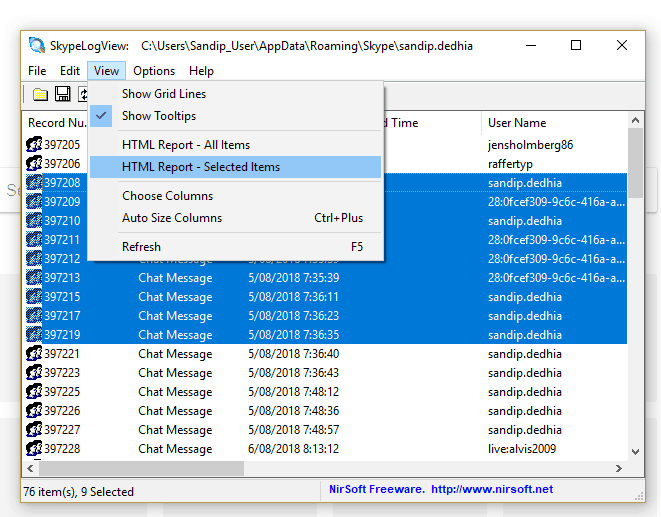Click the timestamp 5/08/2018 7:48:12
This screenshot has width=661, height=517.
(293, 392)
